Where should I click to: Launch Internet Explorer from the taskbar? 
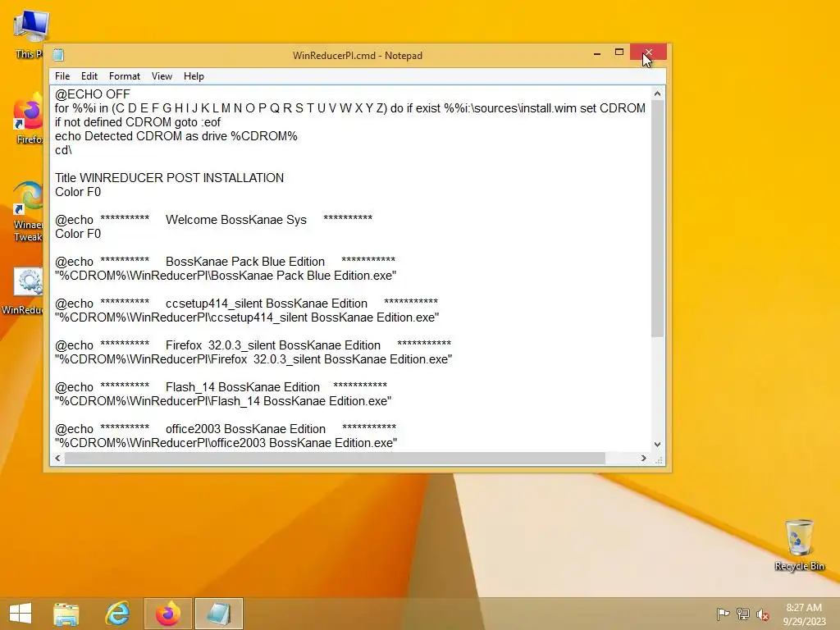117,614
